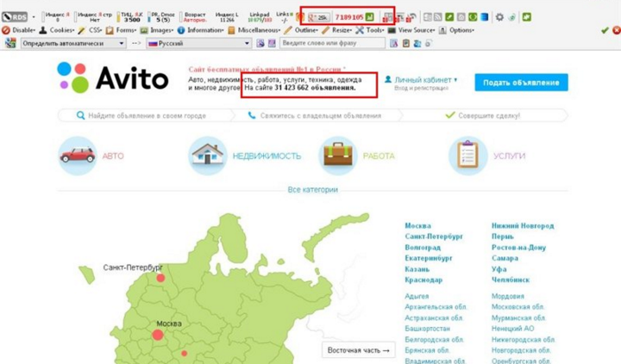Click the RSS feed icon in the RDS bar
This screenshot has height=364, width=621.
[437, 17]
